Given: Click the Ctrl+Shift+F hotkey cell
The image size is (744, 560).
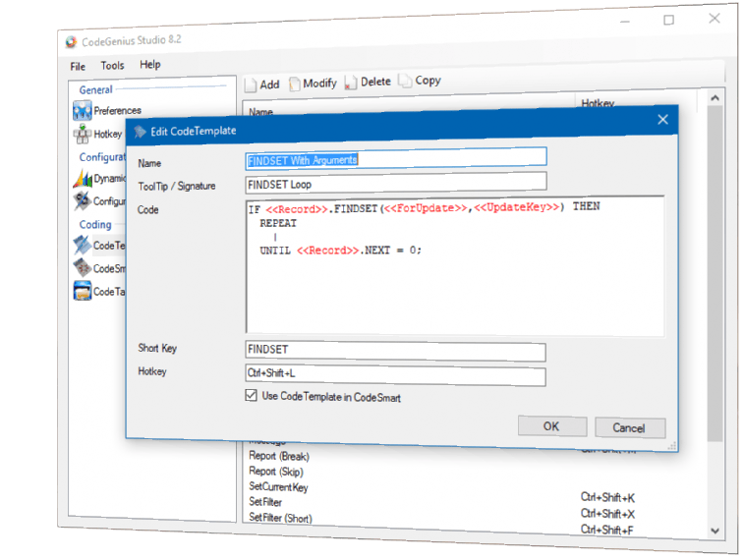Looking at the screenshot, I should point(606,530).
